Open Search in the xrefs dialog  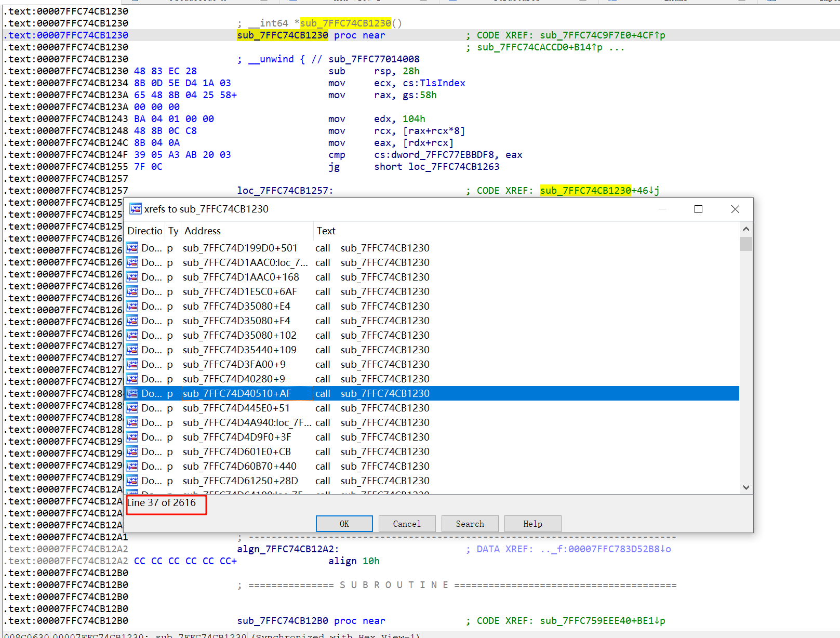tap(470, 524)
